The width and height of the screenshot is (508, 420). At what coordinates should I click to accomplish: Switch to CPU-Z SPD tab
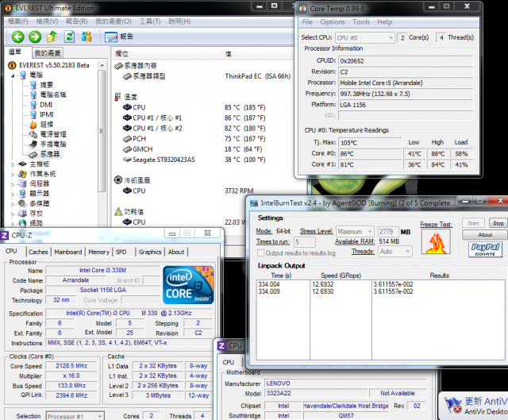click(x=121, y=252)
